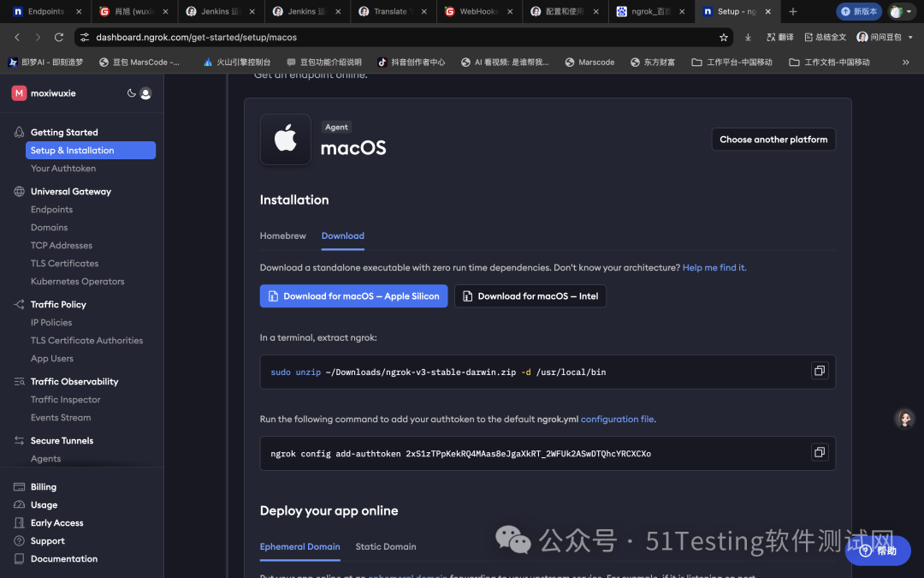Open Support page

coord(48,541)
